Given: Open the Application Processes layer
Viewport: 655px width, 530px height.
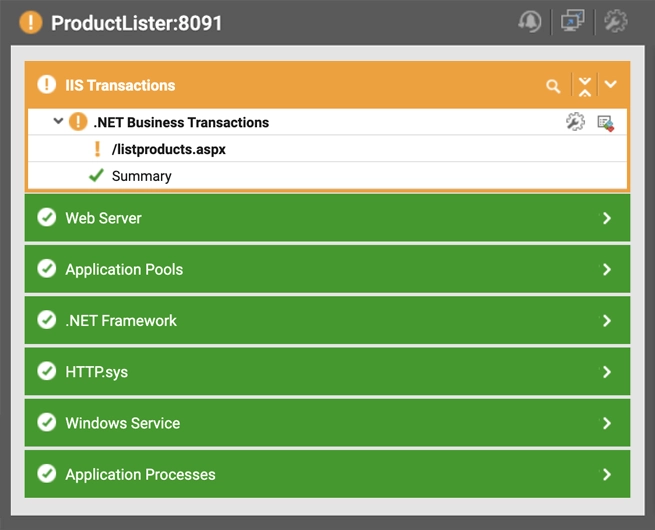Looking at the screenshot, I should (x=140, y=474).
